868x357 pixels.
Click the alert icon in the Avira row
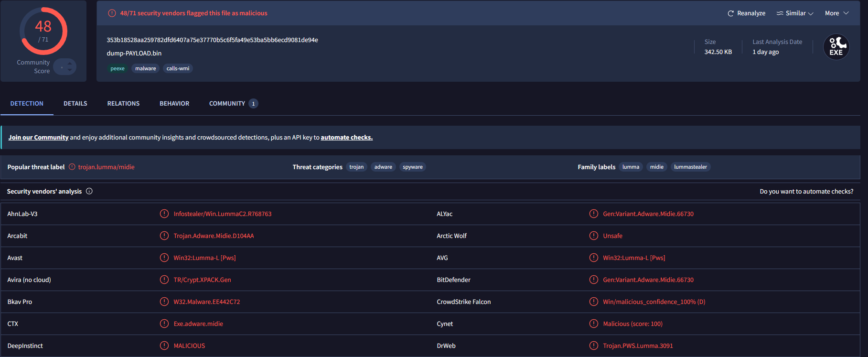pos(164,280)
